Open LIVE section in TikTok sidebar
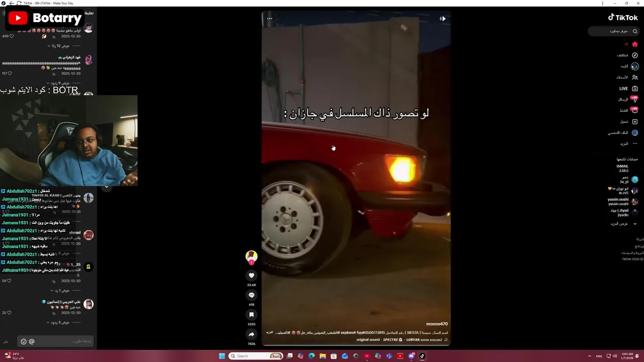Image resolution: width=644 pixels, height=362 pixels. [x=628, y=88]
